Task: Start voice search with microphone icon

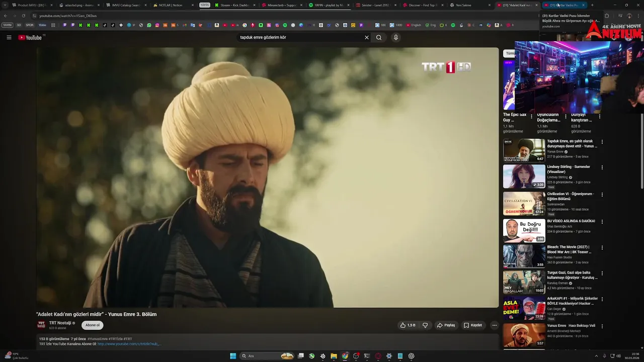Action: (x=396, y=37)
